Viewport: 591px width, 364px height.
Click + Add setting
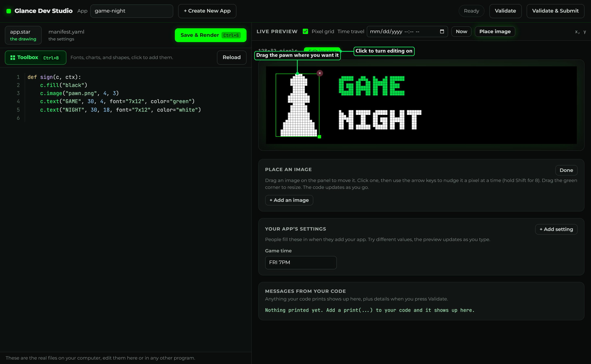point(556,229)
